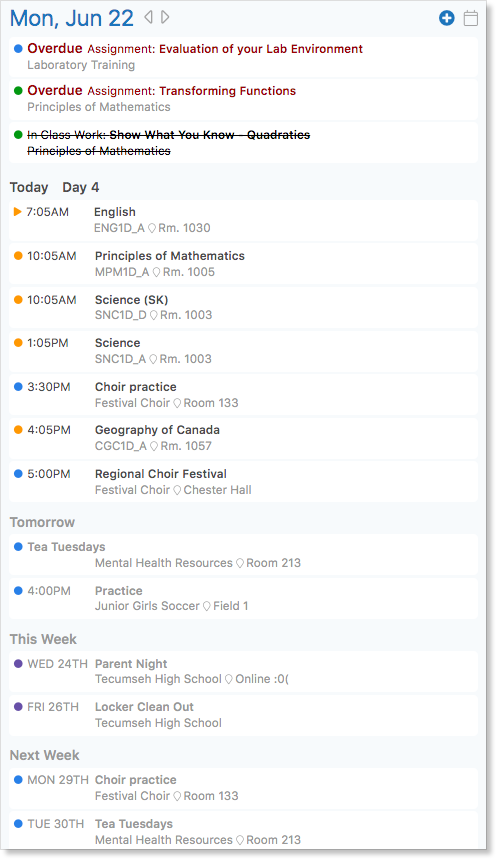Open the Locker Clean Out event
The width and height of the screenshot is (497, 860).
coord(243,715)
